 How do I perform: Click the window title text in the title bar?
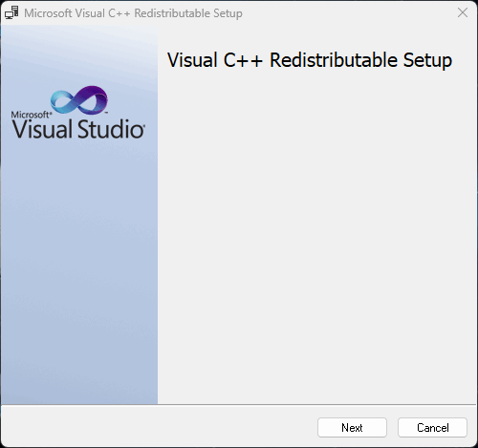(x=133, y=13)
